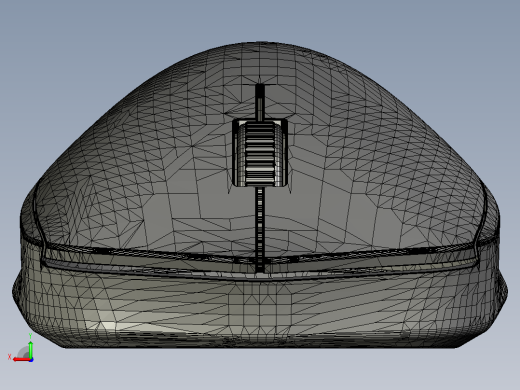Select the dark scroll wheel housing frame
The width and height of the screenshot is (520, 390).
(260, 152)
